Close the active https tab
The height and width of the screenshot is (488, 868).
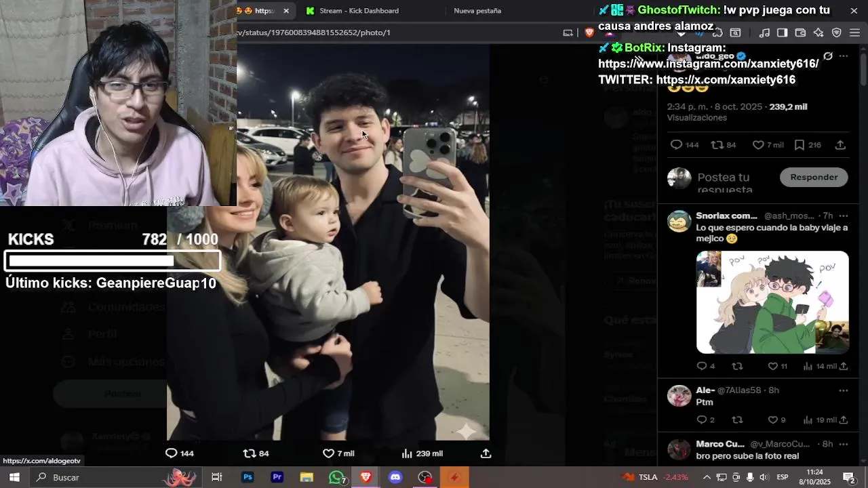[x=286, y=11]
